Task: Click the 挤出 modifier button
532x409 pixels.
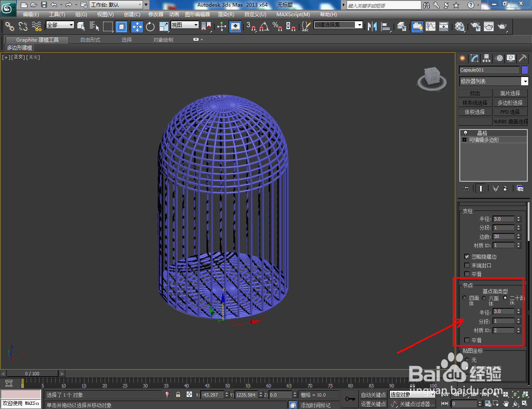Action: (475, 93)
